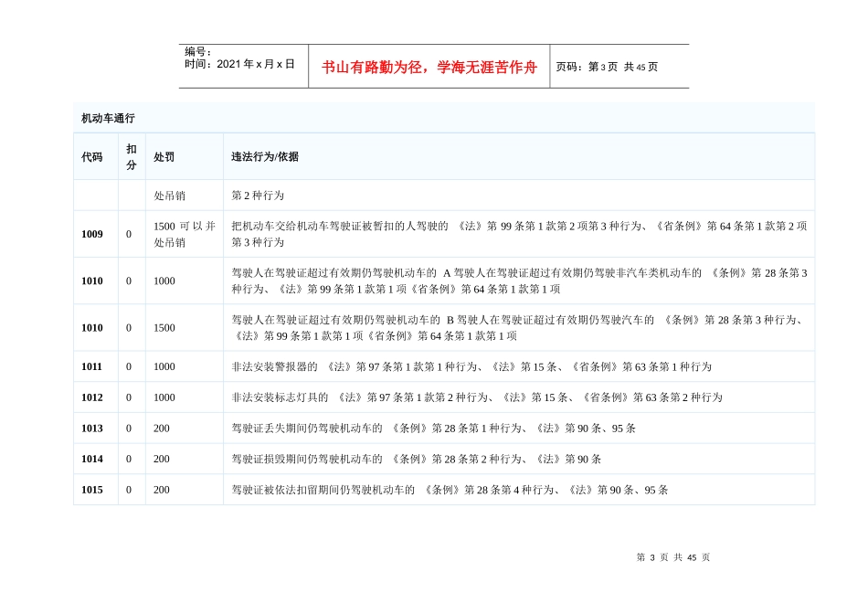Select the cell 第2种行为
The width and height of the screenshot is (868, 614).
[258, 196]
